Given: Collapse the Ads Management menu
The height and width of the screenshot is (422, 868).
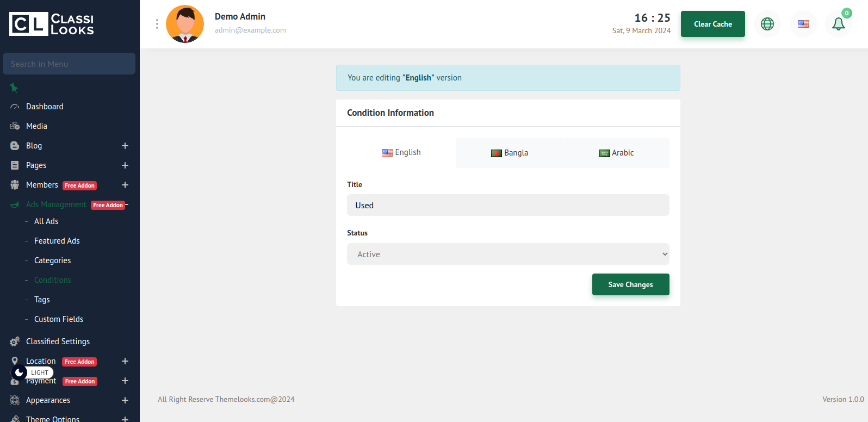Looking at the screenshot, I should coord(127,204).
